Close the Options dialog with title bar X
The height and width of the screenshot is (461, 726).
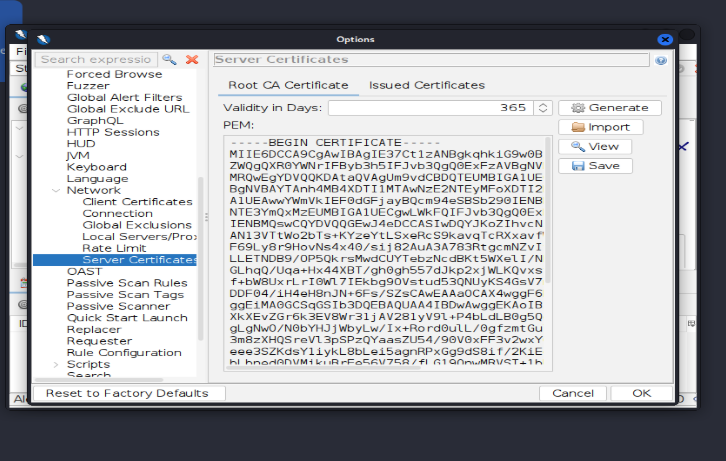click(x=664, y=39)
